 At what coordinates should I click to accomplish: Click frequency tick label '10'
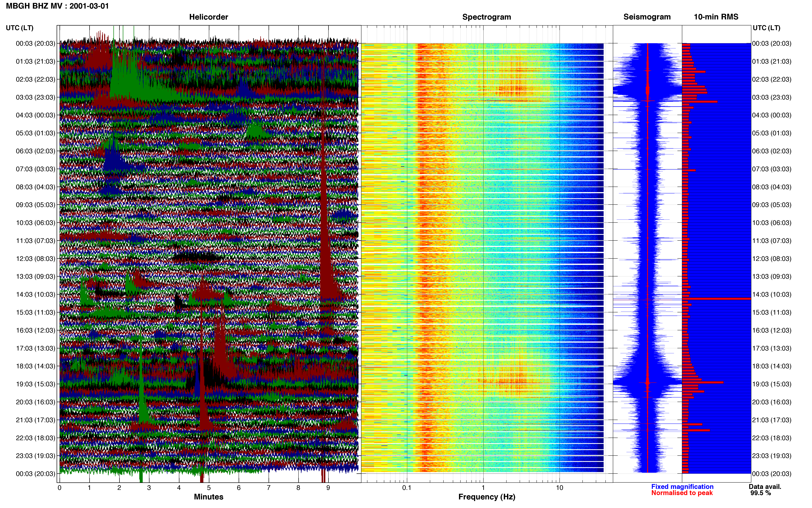[559, 487]
